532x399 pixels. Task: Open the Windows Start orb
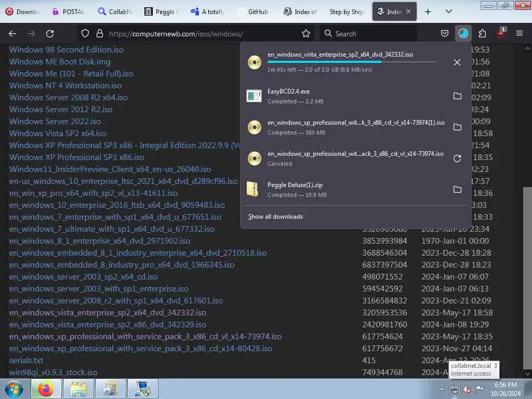(x=14, y=389)
